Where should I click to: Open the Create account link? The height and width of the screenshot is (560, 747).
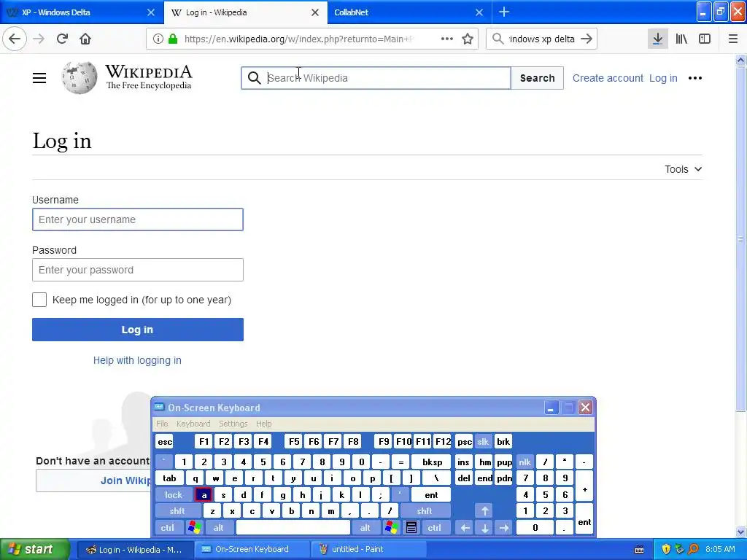(x=608, y=78)
